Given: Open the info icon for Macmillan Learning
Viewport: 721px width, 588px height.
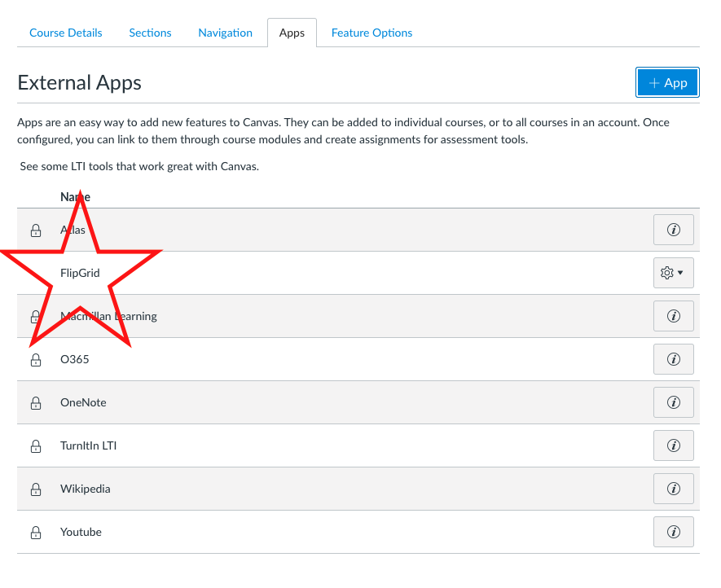Looking at the screenshot, I should click(673, 316).
